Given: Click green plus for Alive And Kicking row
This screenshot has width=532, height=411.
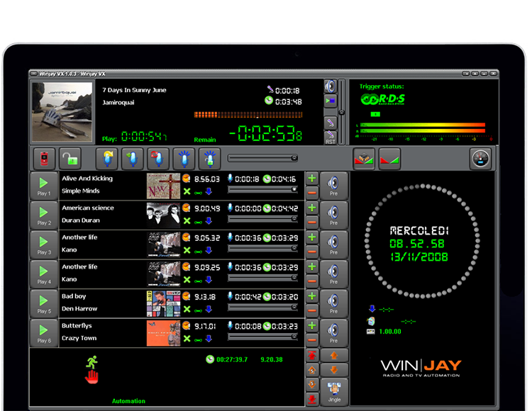Looking at the screenshot, I should point(312,179).
